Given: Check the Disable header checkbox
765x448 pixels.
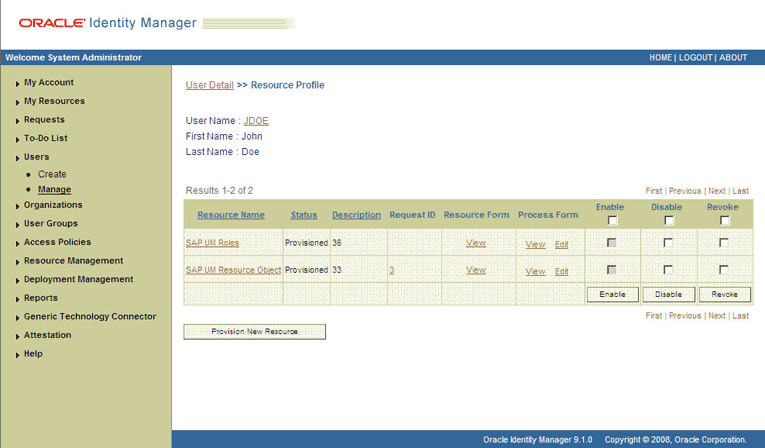Looking at the screenshot, I should [x=669, y=221].
